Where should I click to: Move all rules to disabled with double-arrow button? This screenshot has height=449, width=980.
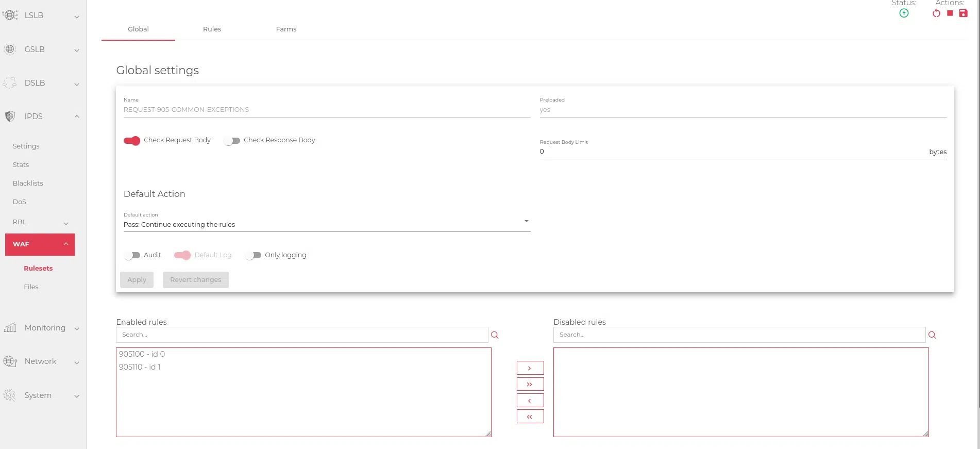tap(530, 384)
